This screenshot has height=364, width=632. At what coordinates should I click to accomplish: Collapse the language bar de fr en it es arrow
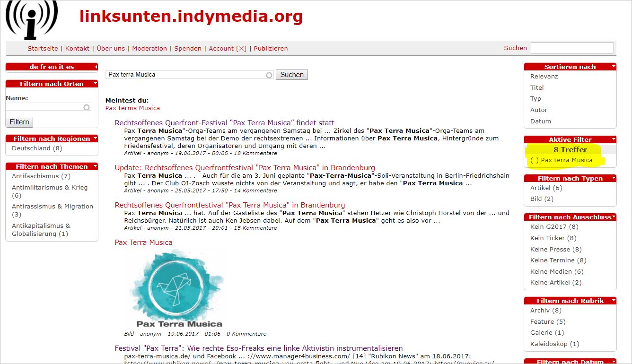pos(95,67)
